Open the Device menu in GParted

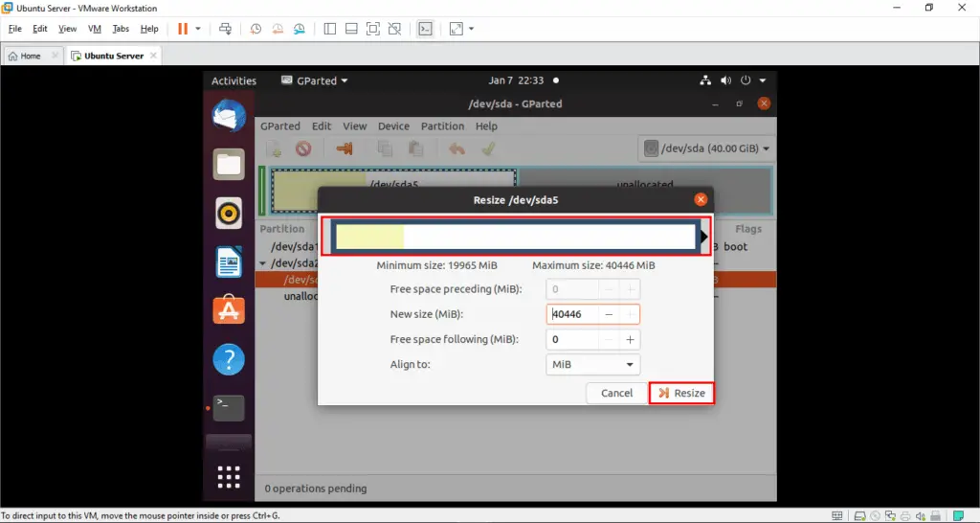(393, 125)
